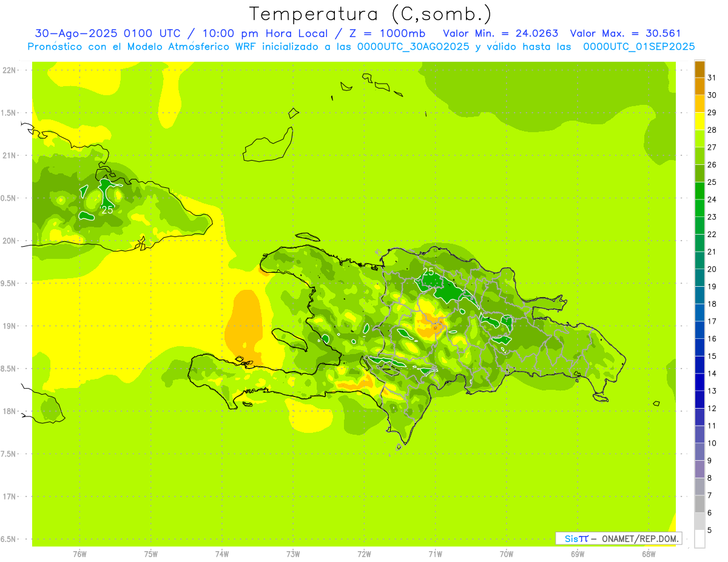
Task: Click the colorbar value 5
Action: pyautogui.click(x=710, y=530)
